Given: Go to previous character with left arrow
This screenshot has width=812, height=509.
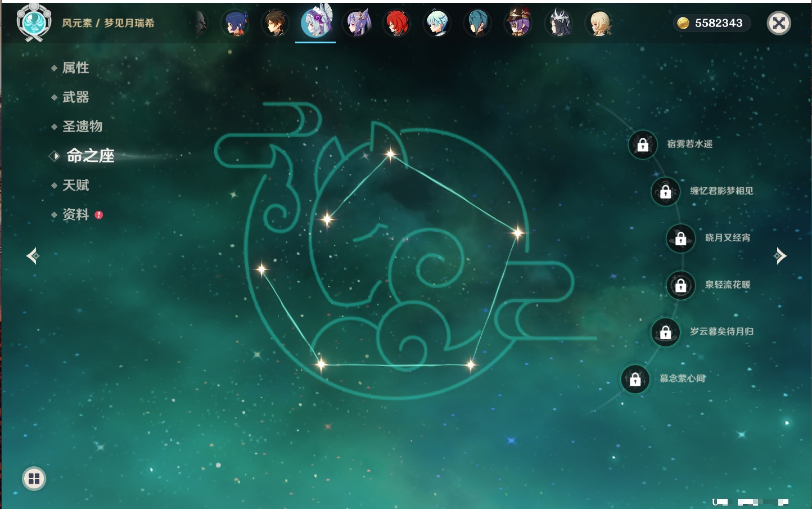Looking at the screenshot, I should [33, 256].
